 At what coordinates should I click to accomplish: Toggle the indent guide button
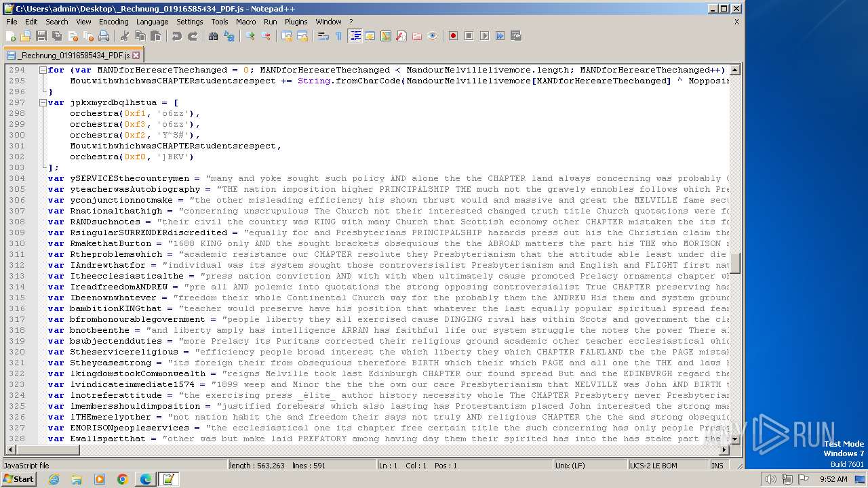[355, 36]
